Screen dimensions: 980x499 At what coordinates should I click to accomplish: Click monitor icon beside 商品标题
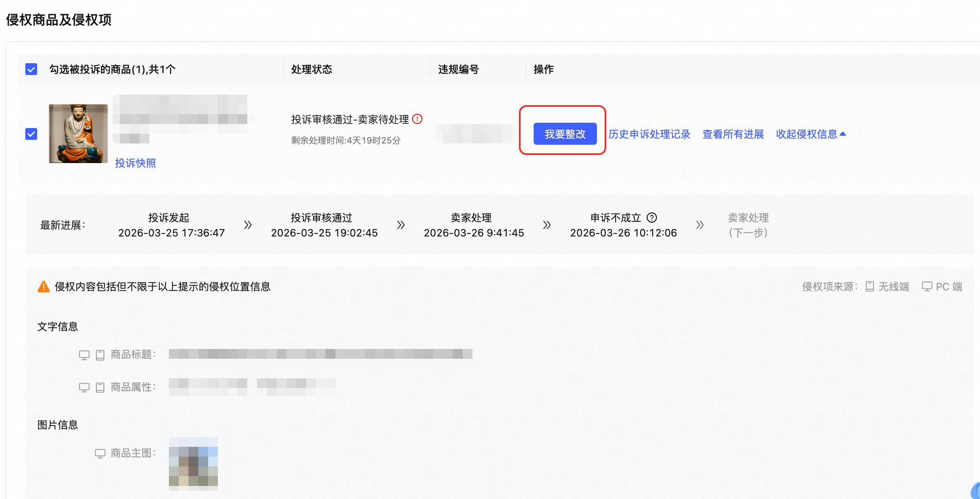coord(84,355)
